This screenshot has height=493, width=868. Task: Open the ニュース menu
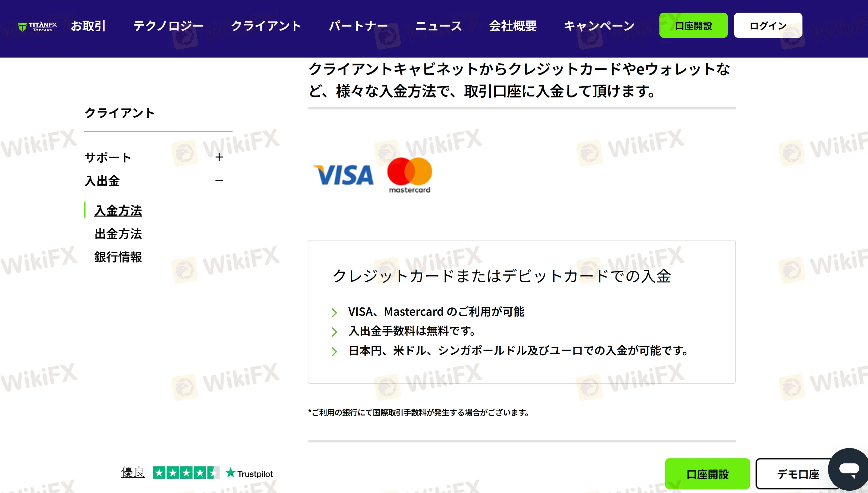click(438, 26)
